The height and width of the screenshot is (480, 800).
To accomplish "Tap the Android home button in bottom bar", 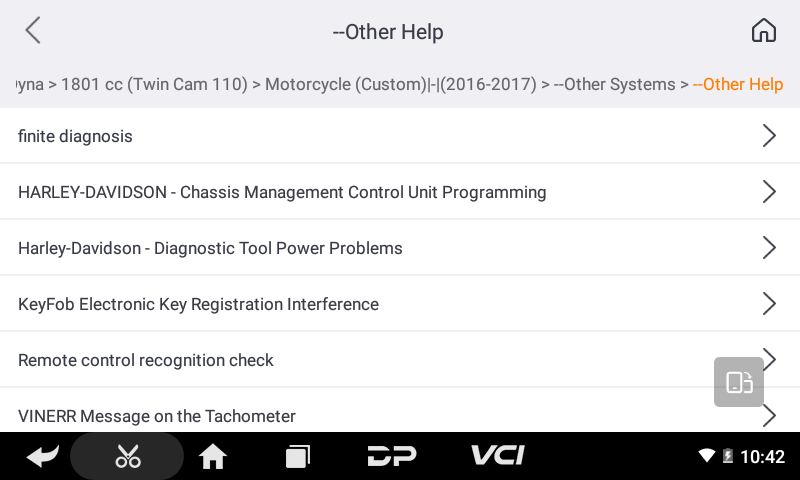I will point(212,457).
